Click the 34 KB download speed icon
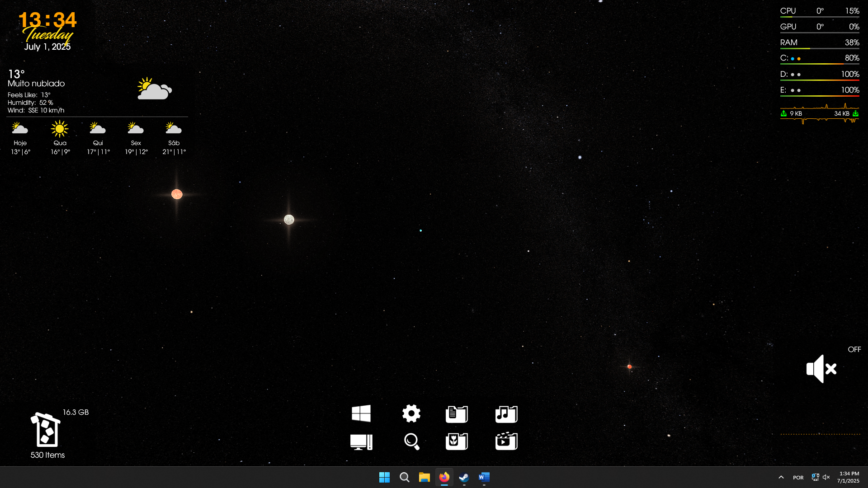This screenshot has height=488, width=868. click(x=855, y=113)
